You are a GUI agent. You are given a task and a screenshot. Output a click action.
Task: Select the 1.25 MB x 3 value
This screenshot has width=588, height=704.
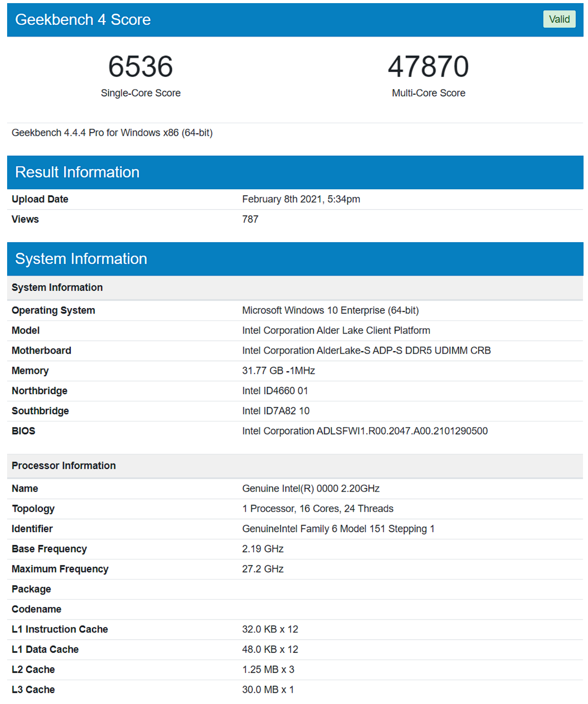click(x=268, y=669)
